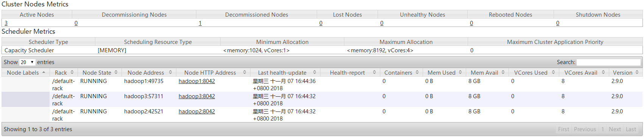Click the Previous pagination button
The image size is (644, 138).
585,129
